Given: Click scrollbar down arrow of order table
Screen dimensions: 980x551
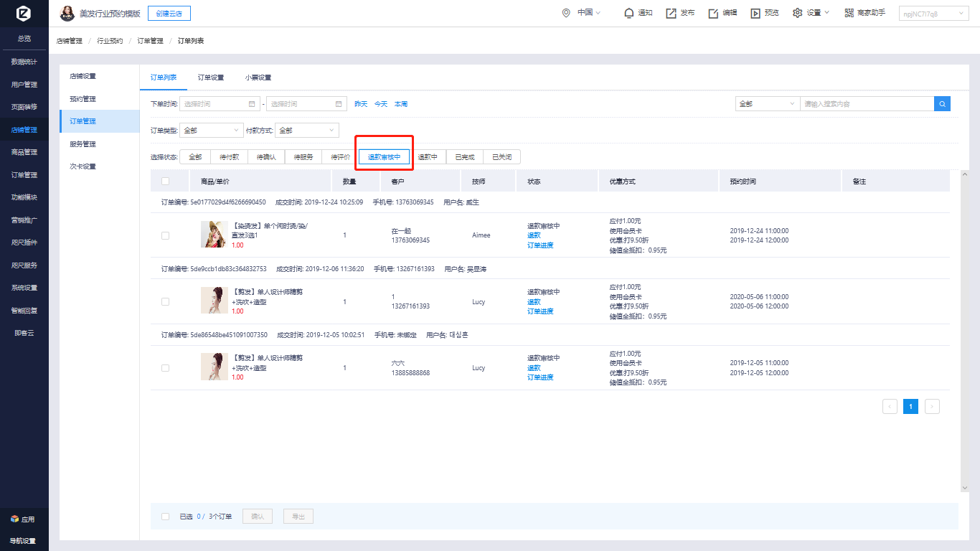Looking at the screenshot, I should coord(965,487).
